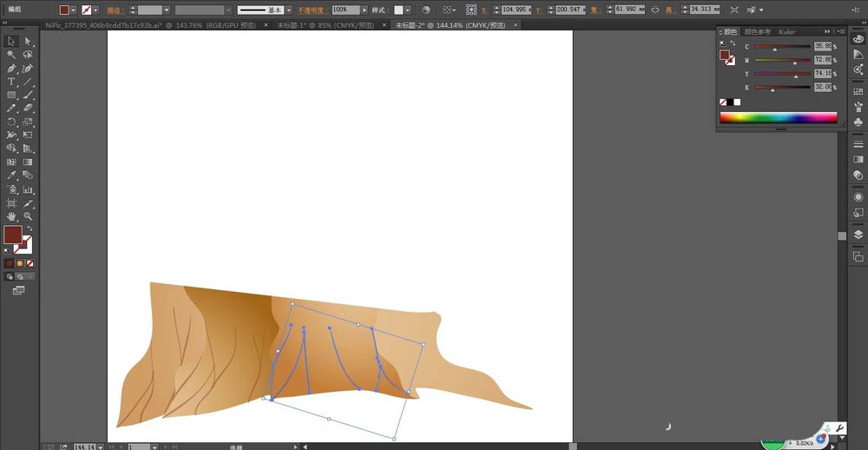
Task: Swap fill and stroke in toolbox
Action: point(30,228)
